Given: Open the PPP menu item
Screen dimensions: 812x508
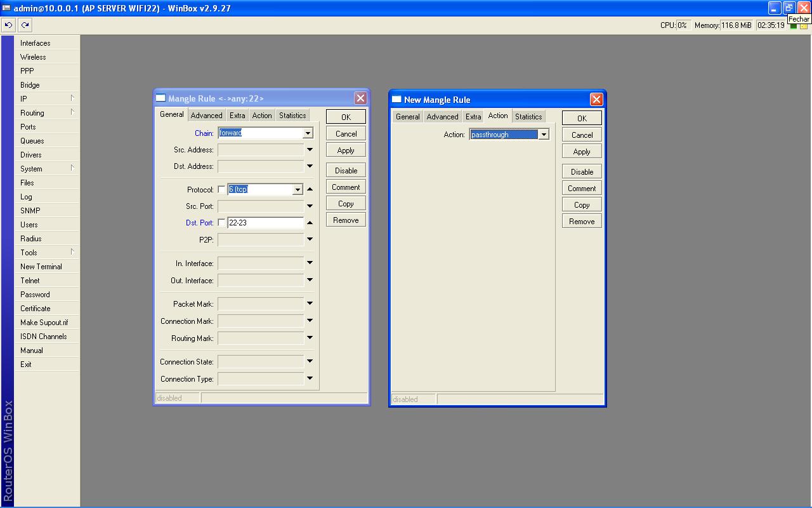Looking at the screenshot, I should pos(48,71).
